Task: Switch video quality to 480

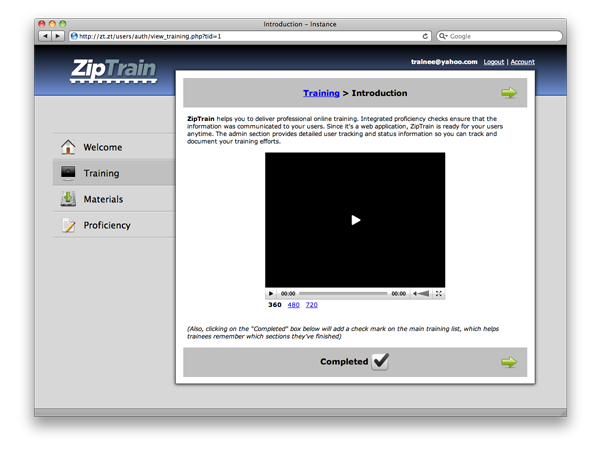Action: point(293,305)
